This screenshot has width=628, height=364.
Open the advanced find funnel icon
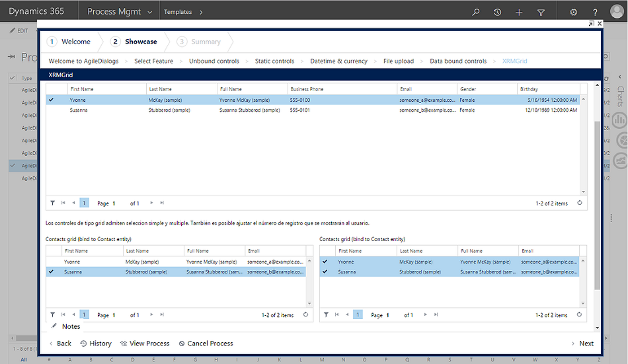pyautogui.click(x=541, y=12)
